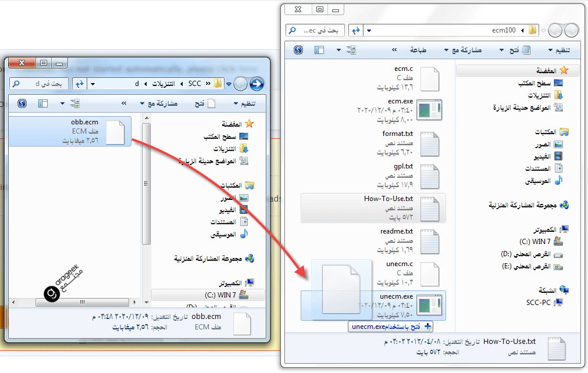Select القرص المحلي (D:) in ecm100 sidebar

(526, 254)
